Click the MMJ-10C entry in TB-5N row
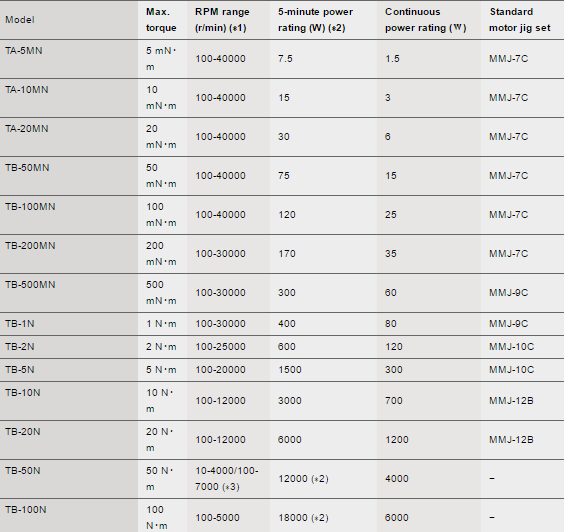This screenshot has height=532, width=565. (511, 370)
